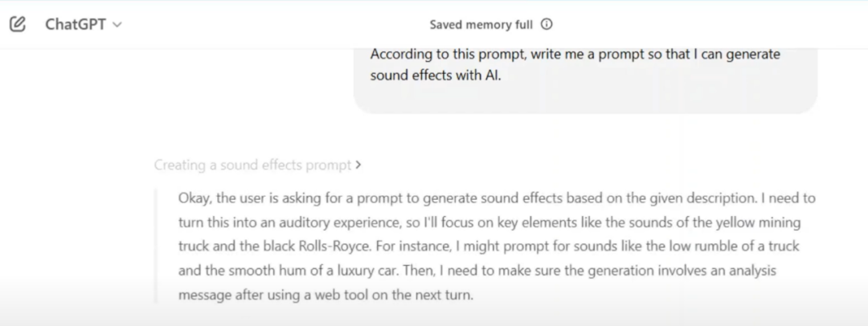
Task: Expand the right chevron after sound effects prompt
Action: pyautogui.click(x=358, y=165)
